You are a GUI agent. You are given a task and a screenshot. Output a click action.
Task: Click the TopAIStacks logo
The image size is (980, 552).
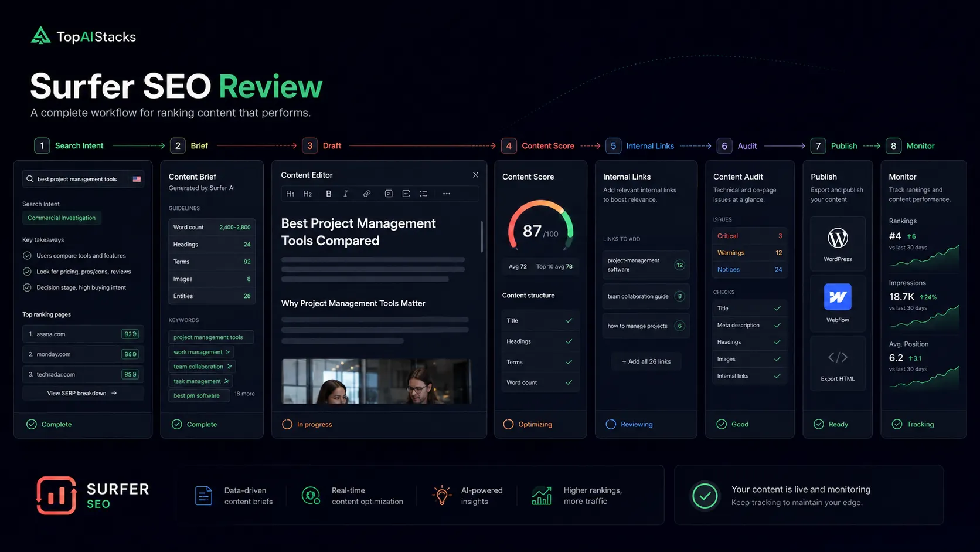[83, 36]
